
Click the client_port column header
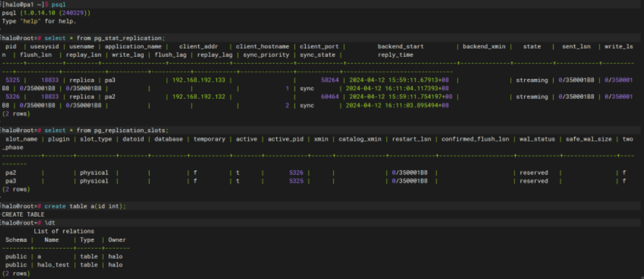319,46
